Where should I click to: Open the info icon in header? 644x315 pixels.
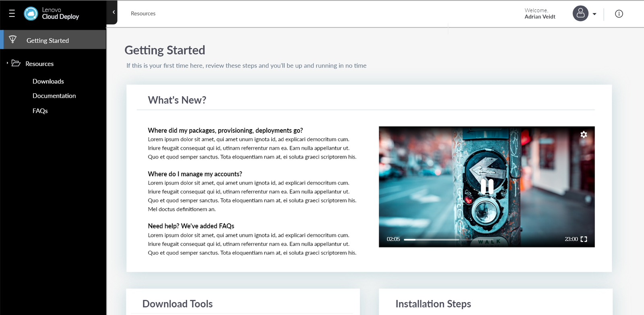click(619, 14)
